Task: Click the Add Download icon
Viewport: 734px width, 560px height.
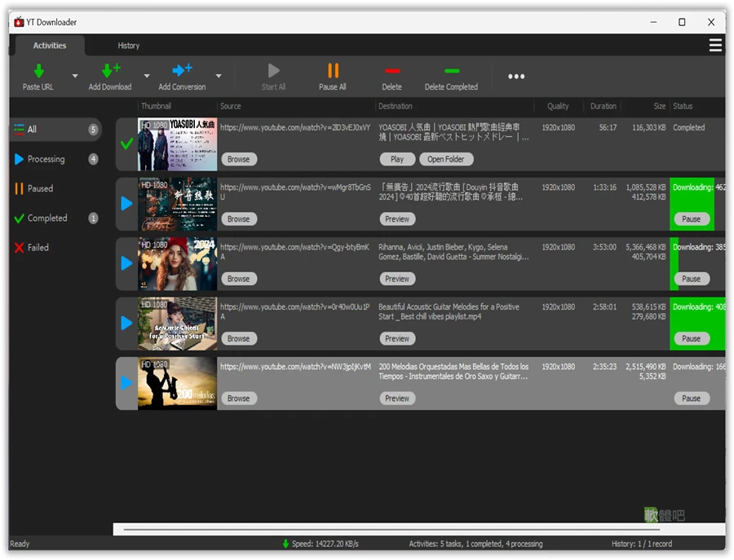Action: click(111, 71)
